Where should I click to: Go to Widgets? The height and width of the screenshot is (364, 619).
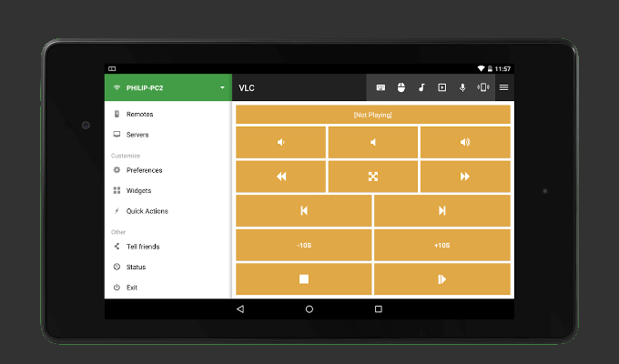point(138,190)
